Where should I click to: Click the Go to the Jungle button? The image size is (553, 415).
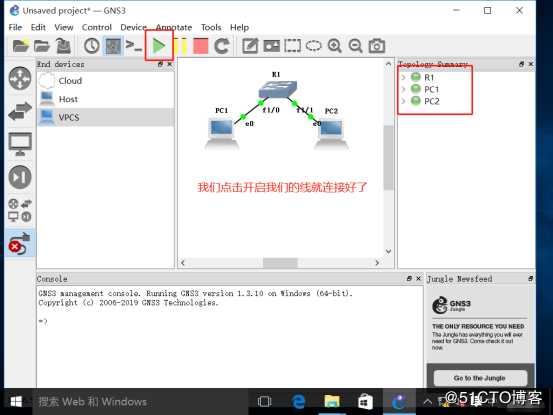480,378
